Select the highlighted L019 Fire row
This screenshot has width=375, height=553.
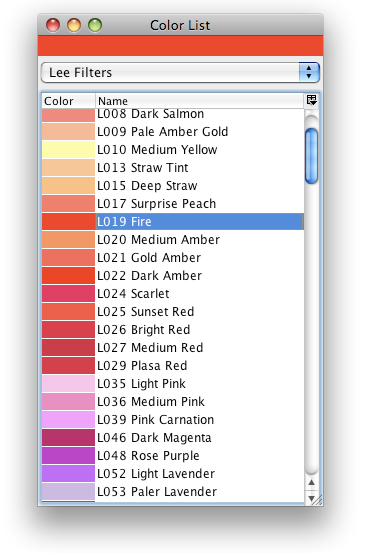click(x=173, y=221)
